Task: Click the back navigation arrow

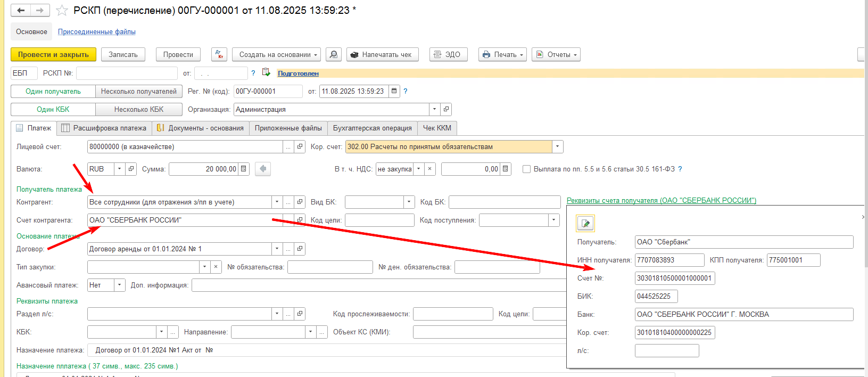Action: click(x=21, y=10)
